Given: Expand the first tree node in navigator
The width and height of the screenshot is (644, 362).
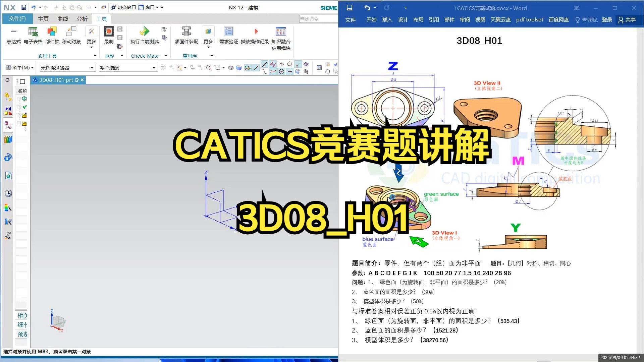Looking at the screenshot, I should [x=19, y=99].
